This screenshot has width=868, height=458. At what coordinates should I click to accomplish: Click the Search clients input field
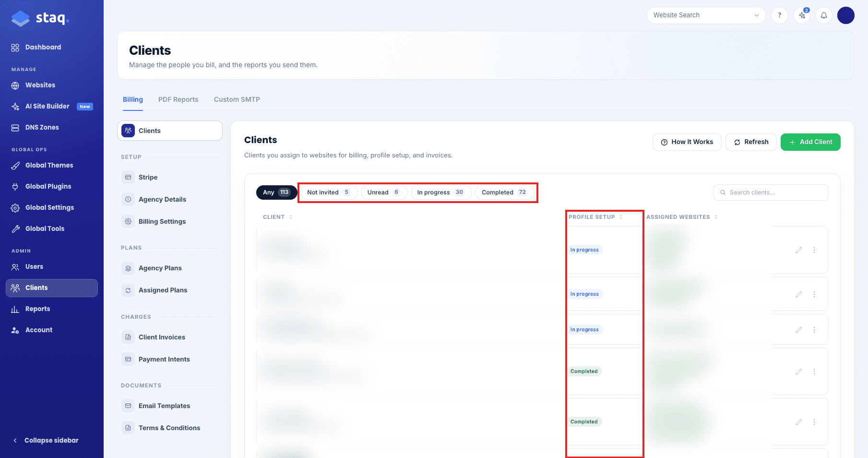[771, 193]
